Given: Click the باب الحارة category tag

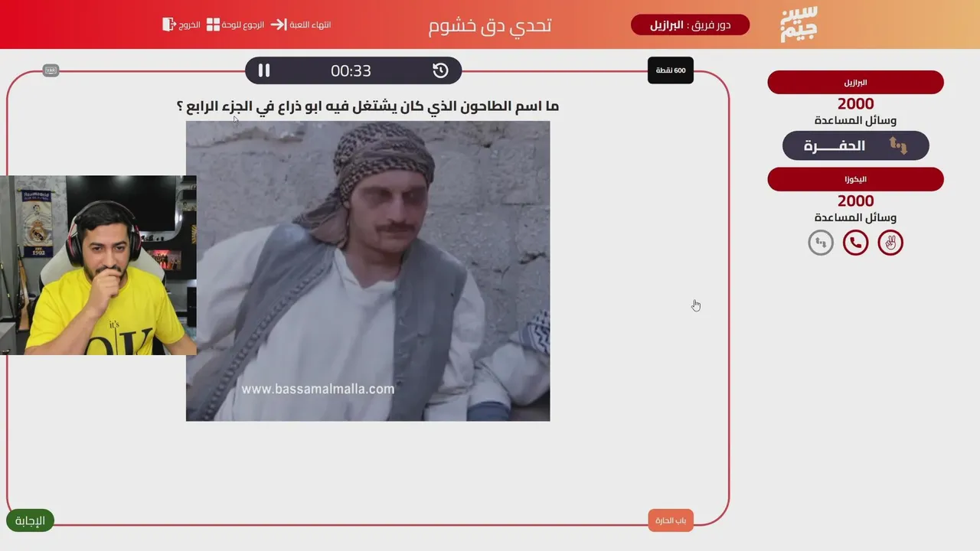Looking at the screenshot, I should [x=670, y=520].
